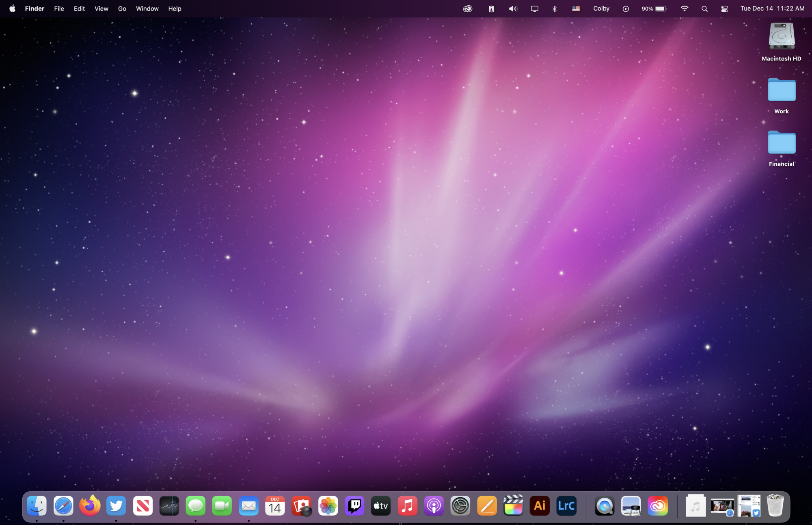Open the US flag input source menu

(576, 9)
